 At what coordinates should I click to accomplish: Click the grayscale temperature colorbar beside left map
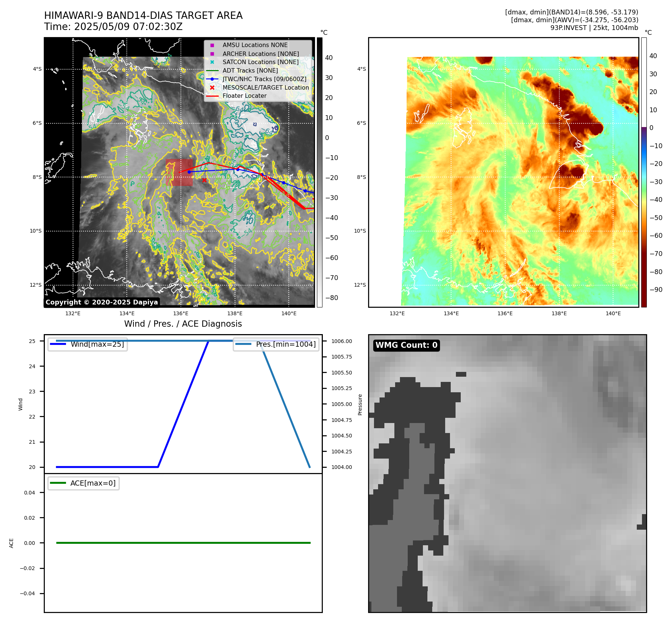(320, 172)
